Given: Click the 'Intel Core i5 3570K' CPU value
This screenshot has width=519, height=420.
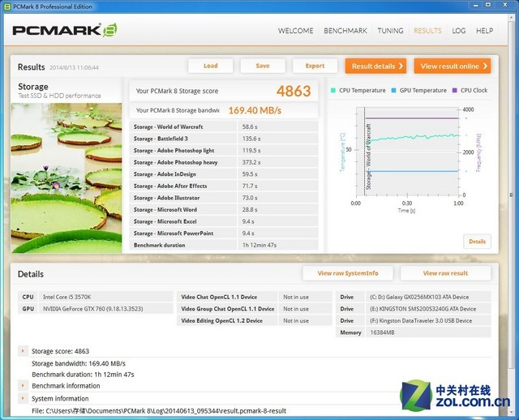Looking at the screenshot, I should click(x=66, y=297).
